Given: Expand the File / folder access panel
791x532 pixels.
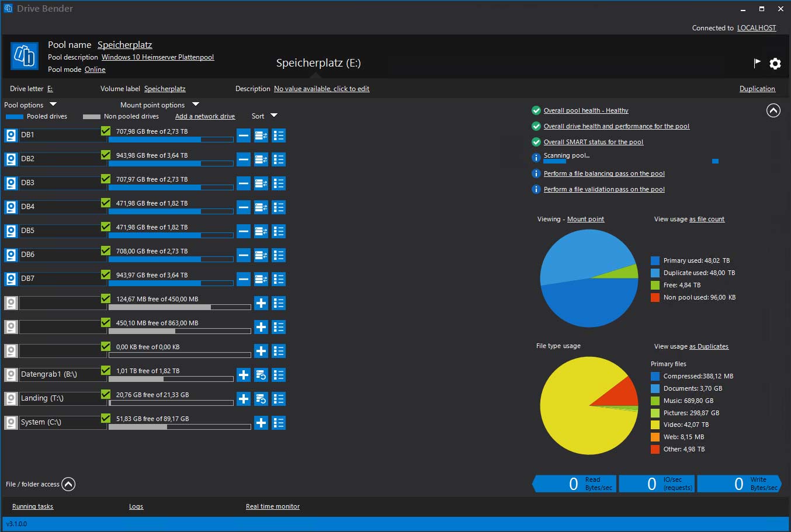Looking at the screenshot, I should point(68,484).
